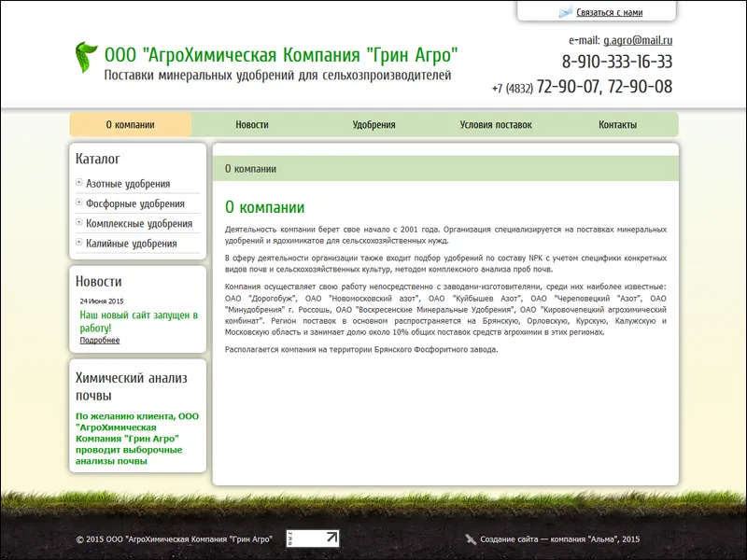The image size is (747, 560).
Task: Click paragraph mentioning Брянского Фосфоритного завода
Action: pos(361,349)
